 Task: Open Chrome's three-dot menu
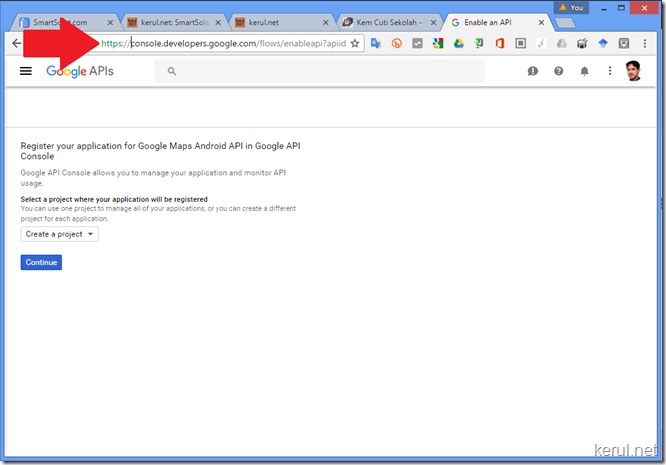[x=645, y=43]
